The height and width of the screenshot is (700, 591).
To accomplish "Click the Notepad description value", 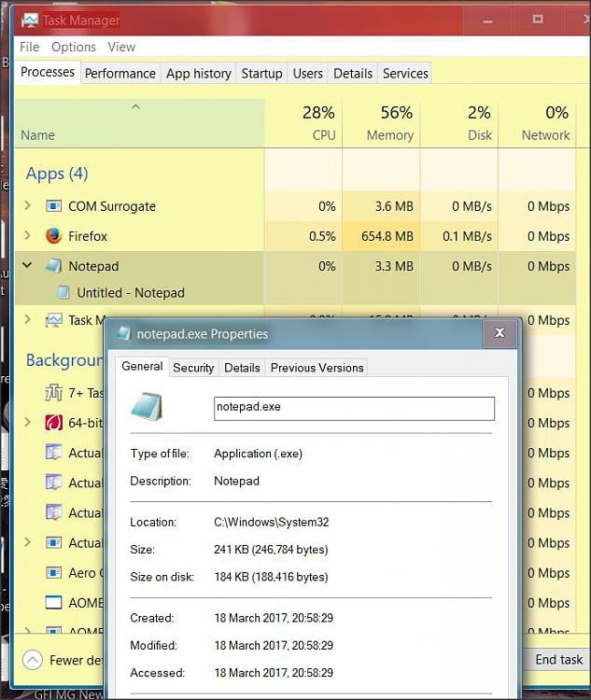I will pos(237,481).
